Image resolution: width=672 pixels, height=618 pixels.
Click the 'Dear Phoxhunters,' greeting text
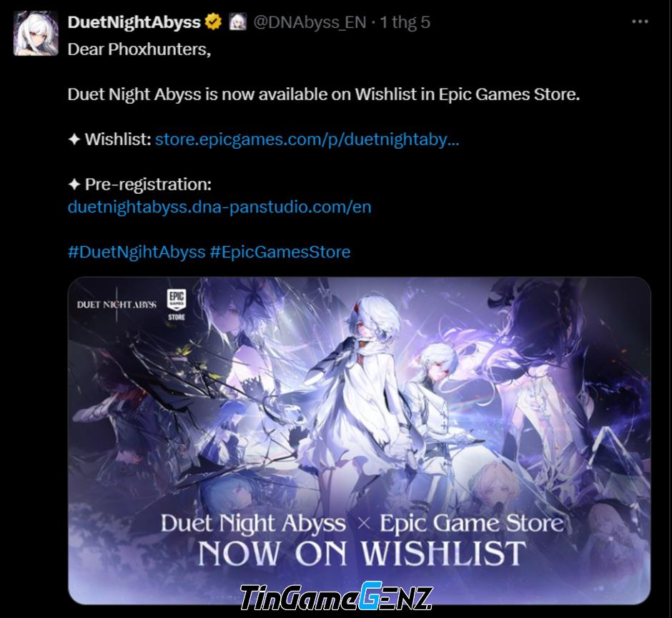click(x=139, y=49)
